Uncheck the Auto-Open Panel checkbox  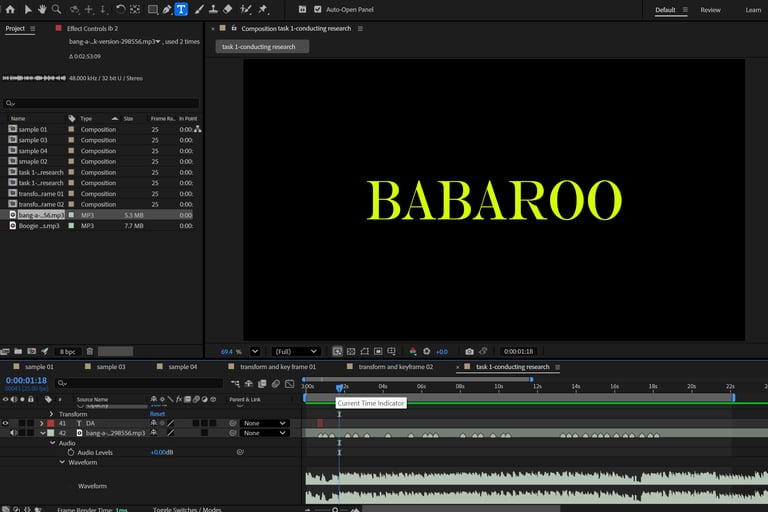pos(317,9)
